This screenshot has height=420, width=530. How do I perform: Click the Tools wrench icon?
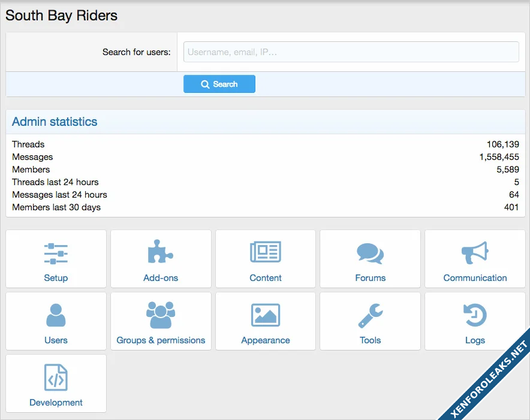pos(370,315)
